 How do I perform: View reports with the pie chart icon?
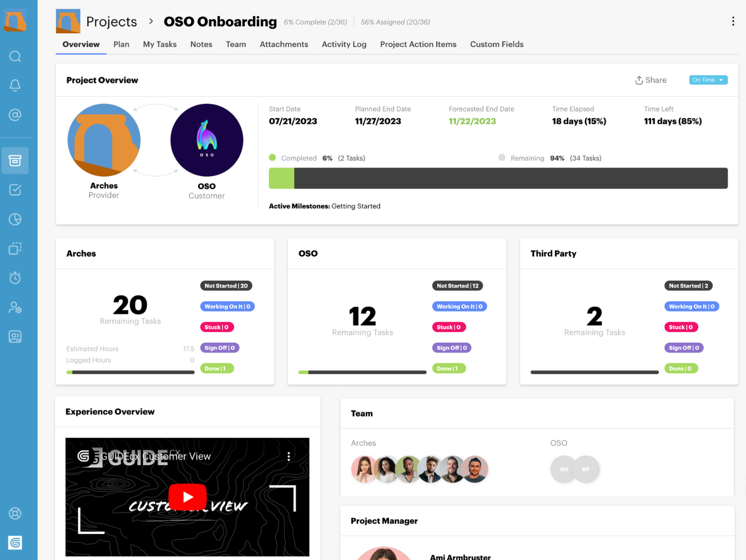15,219
